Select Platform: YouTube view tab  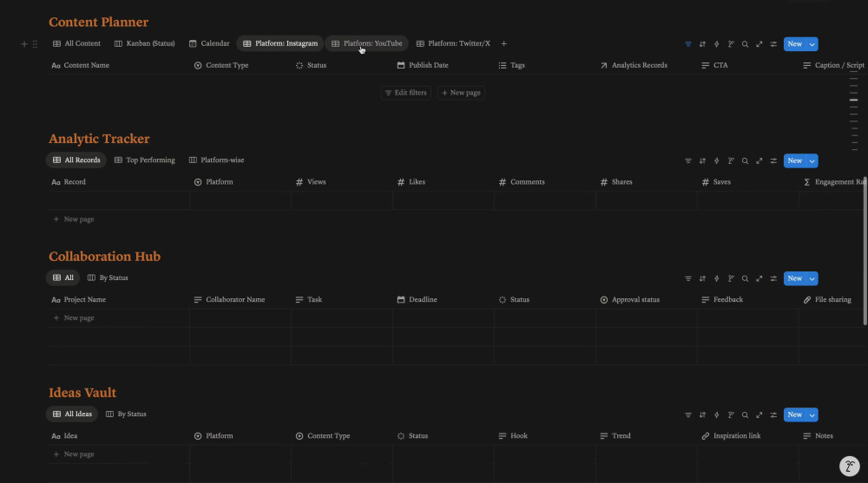tap(366, 43)
